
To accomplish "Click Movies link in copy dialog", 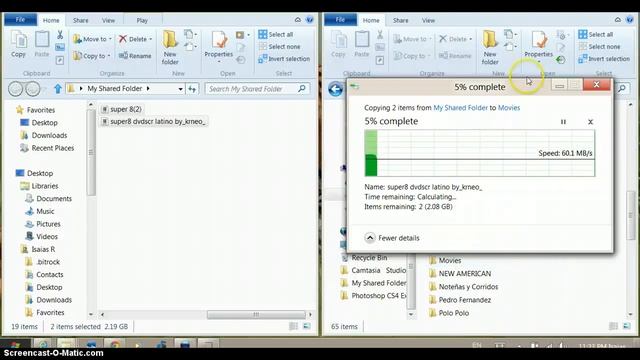I will pos(509,108).
